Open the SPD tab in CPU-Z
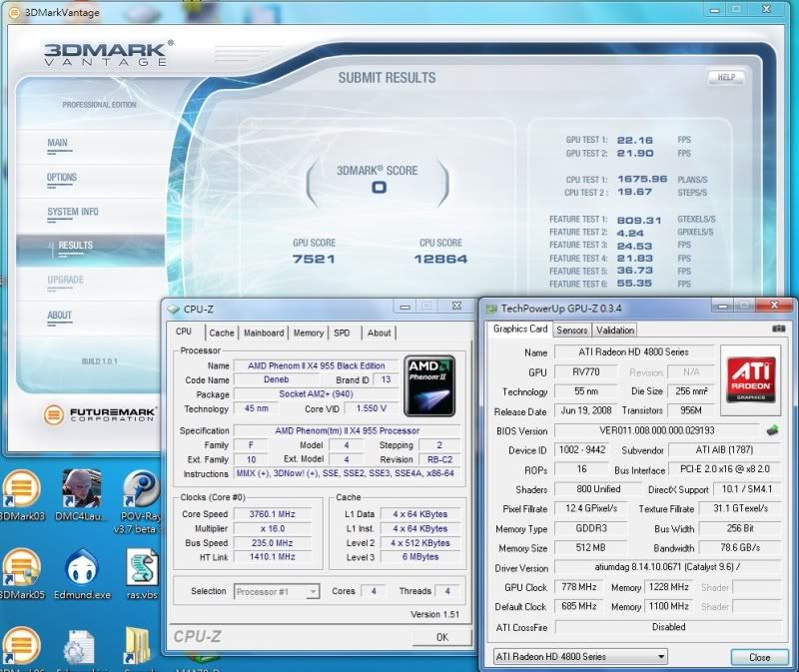This screenshot has height=672, width=799. (x=342, y=333)
